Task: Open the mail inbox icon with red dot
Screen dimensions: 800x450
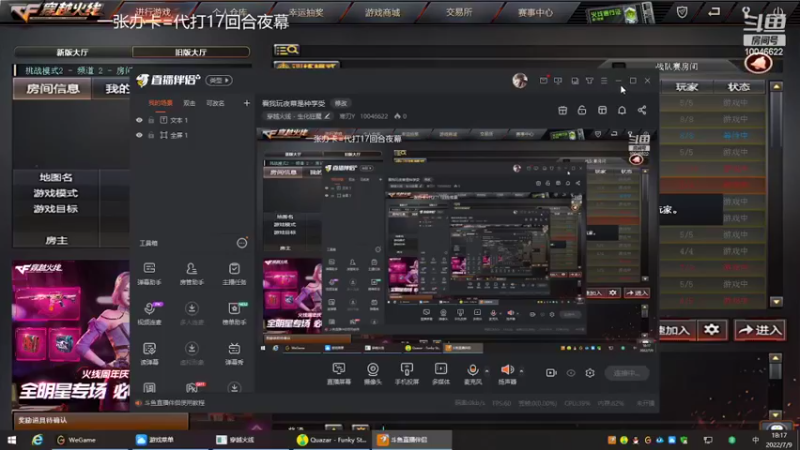Action: pos(544,80)
